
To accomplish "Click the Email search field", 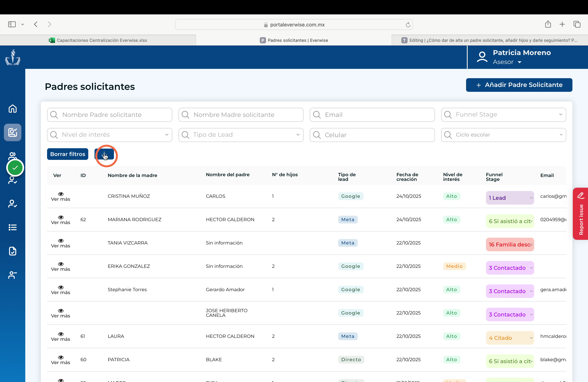I will [372, 115].
